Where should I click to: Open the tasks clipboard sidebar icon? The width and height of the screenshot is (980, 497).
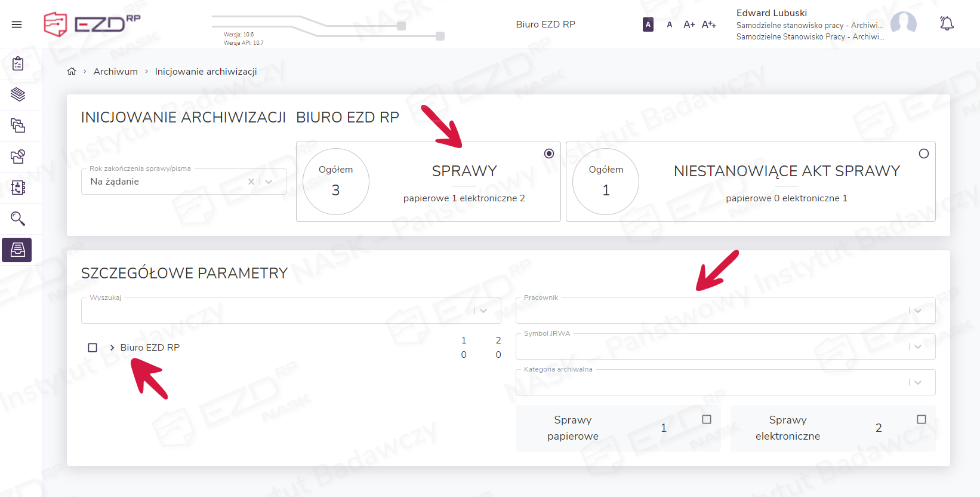click(18, 63)
